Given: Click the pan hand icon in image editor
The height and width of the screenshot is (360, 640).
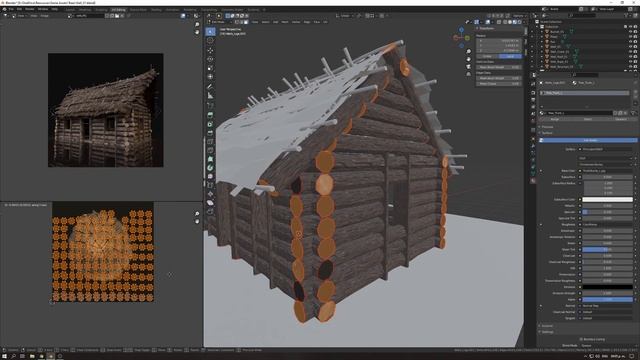Looking at the screenshot, I should [197, 32].
